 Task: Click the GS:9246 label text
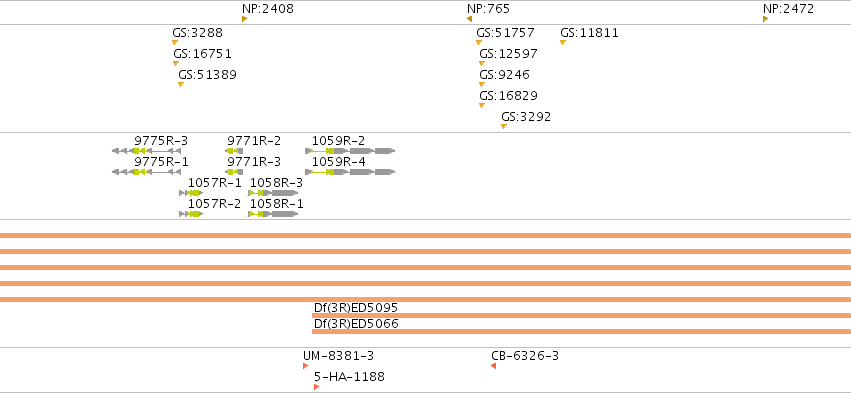tap(504, 75)
